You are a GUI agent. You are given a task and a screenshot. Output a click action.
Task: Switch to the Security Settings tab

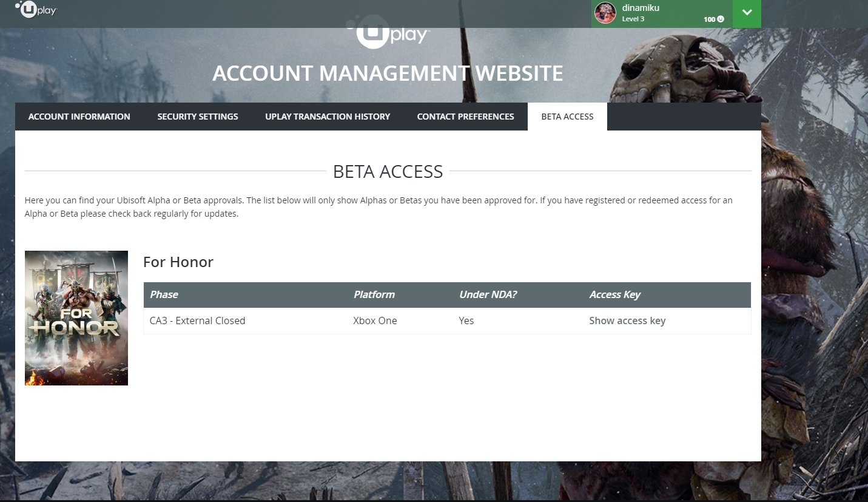[198, 117]
